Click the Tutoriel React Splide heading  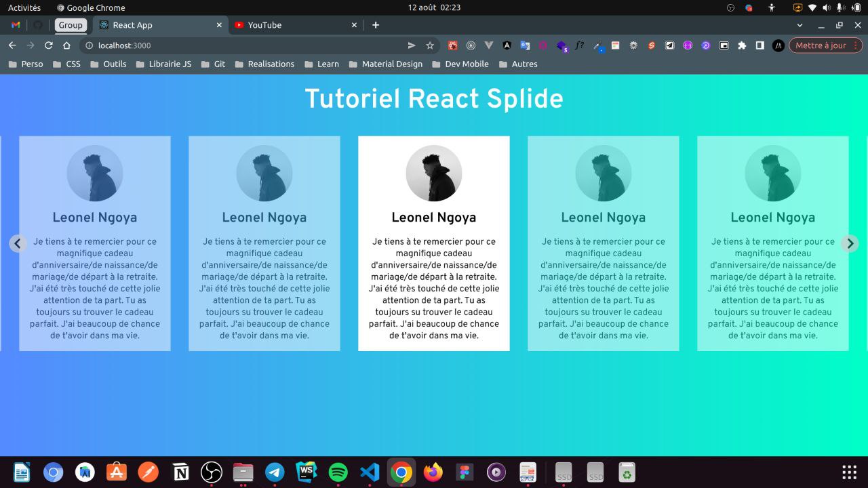pyautogui.click(x=434, y=99)
